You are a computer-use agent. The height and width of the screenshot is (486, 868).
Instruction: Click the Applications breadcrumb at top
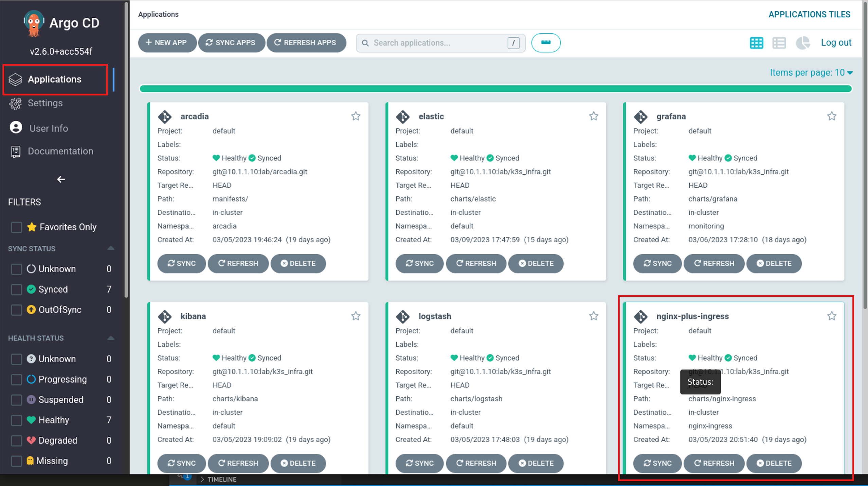tap(158, 14)
